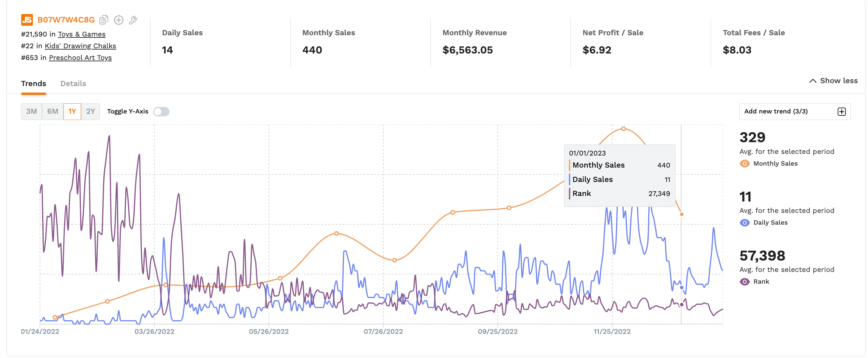
Task: Select the 6M time range
Action: pos(52,112)
